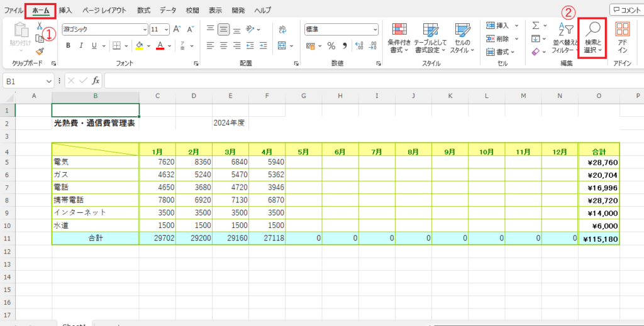Toggle Bold formatting
The image size is (644, 326).
[x=68, y=45]
